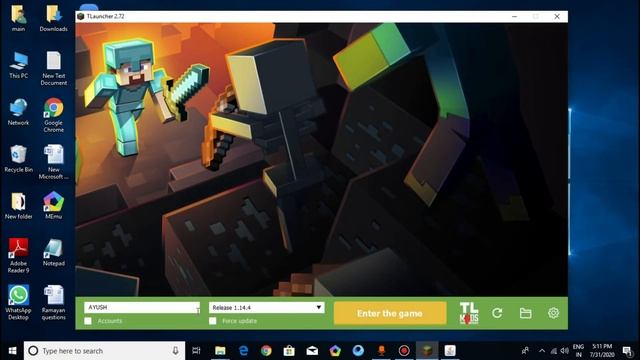Select the MEmu desktop shortcut
The width and height of the screenshot is (640, 360).
pyautogui.click(x=53, y=206)
